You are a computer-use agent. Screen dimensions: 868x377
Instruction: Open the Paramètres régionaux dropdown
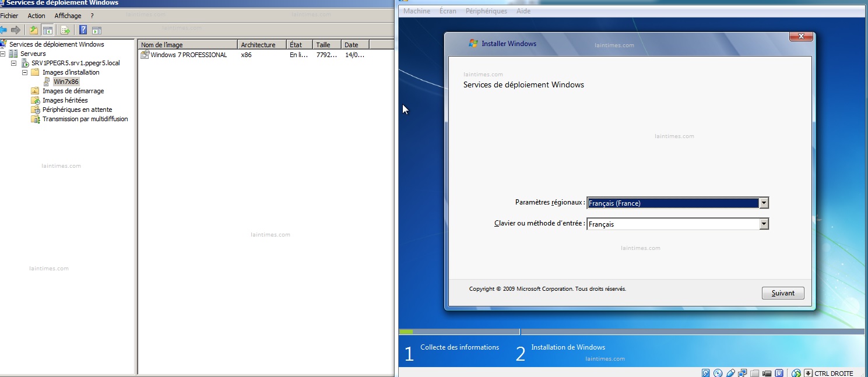764,203
